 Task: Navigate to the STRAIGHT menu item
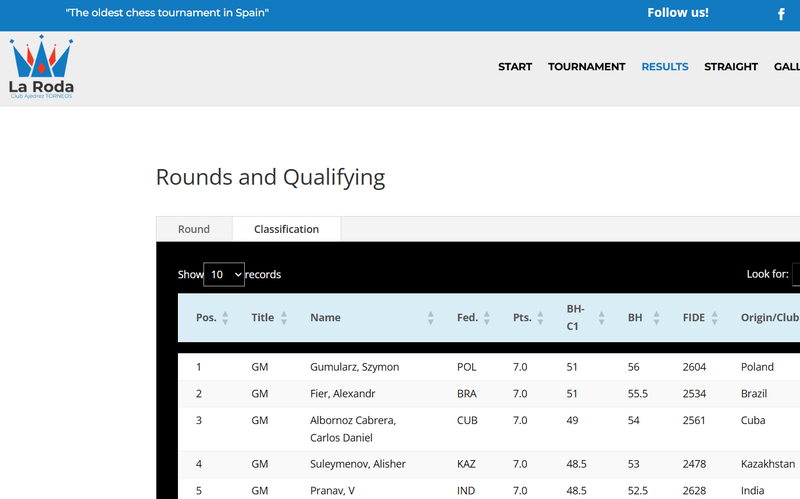coord(731,67)
